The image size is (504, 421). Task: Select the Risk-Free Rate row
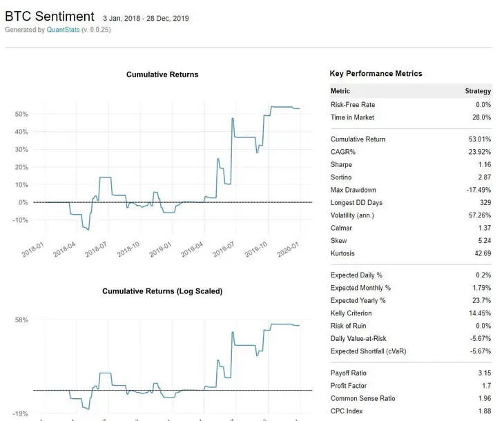tap(410, 105)
